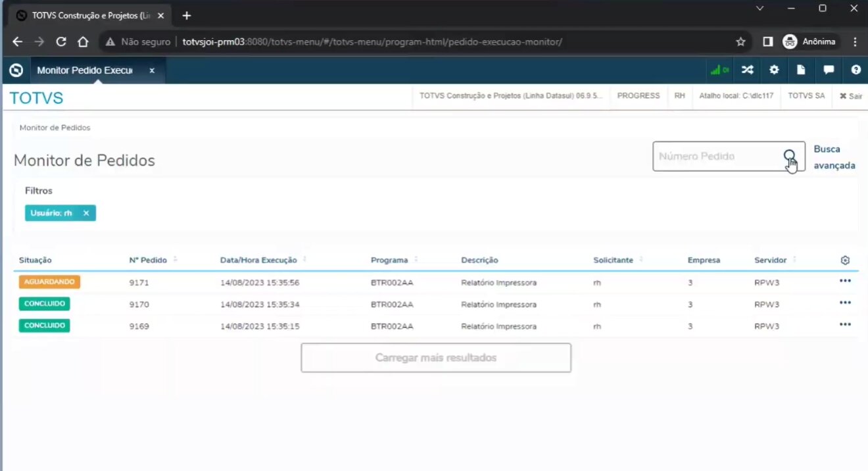Open actions menu for order 9171
The image size is (868, 471).
click(x=845, y=281)
